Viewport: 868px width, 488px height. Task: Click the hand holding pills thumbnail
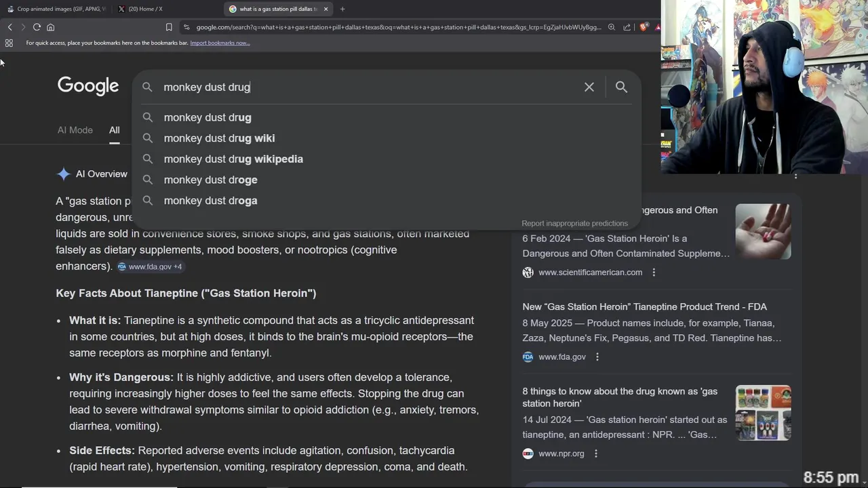[x=763, y=231]
